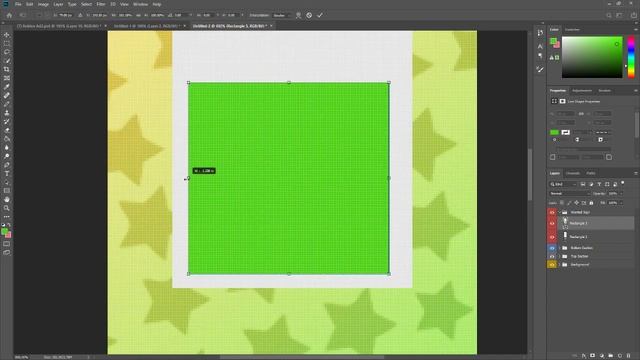
Task: Select the Lasso tool
Action: click(x=7, y=52)
